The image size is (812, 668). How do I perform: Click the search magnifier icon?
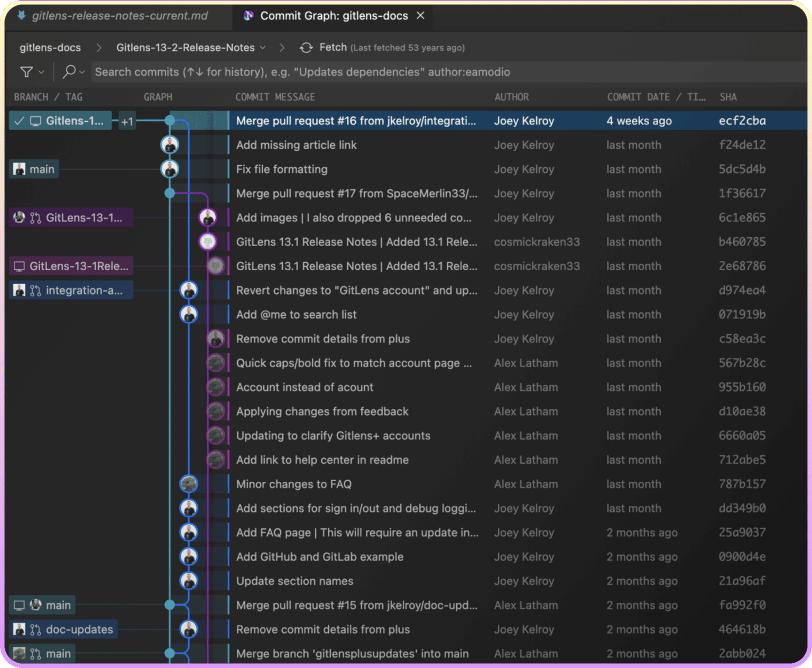69,71
